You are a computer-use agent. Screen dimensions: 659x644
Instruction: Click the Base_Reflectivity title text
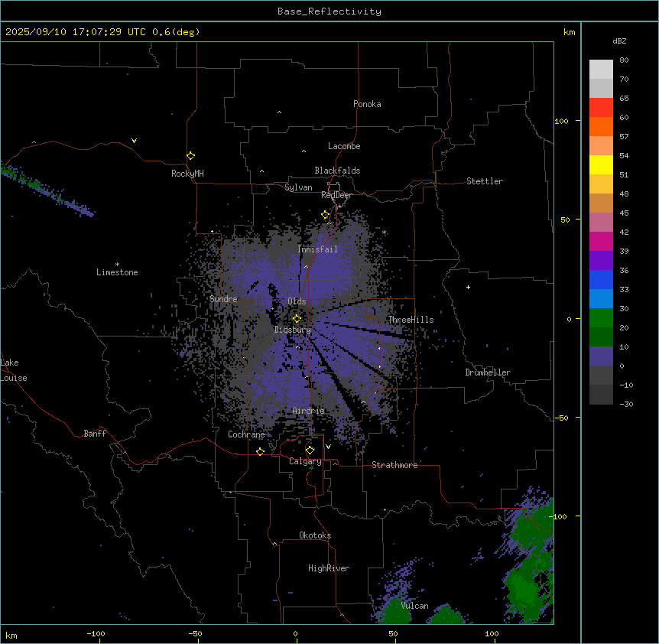(329, 11)
